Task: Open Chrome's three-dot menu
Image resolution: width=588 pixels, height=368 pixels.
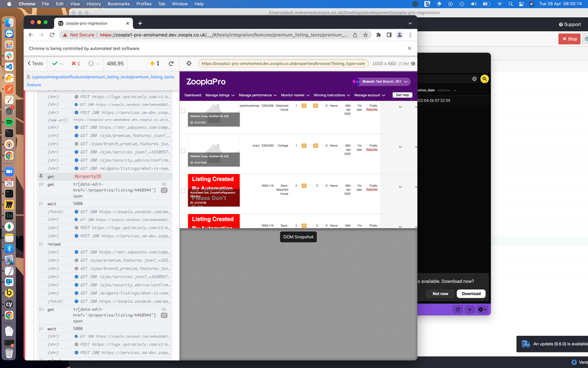Action: [410, 35]
